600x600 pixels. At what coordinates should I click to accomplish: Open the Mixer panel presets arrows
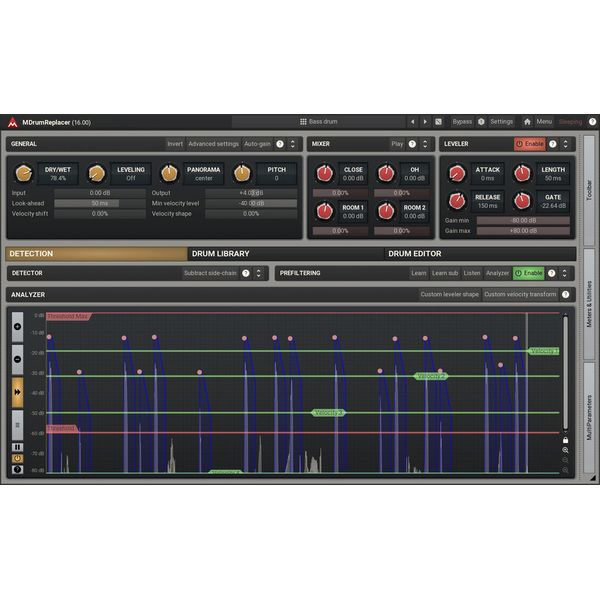pyautogui.click(x=425, y=144)
